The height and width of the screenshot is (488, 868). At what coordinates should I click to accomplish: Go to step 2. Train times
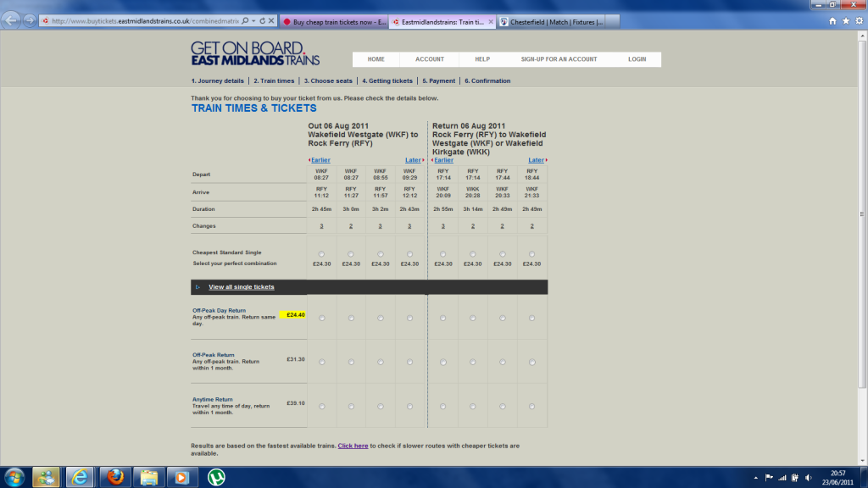tap(274, 80)
